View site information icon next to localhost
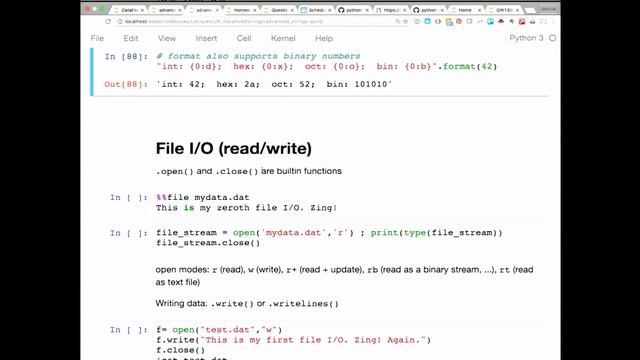The width and height of the screenshot is (640, 360). click(120, 22)
